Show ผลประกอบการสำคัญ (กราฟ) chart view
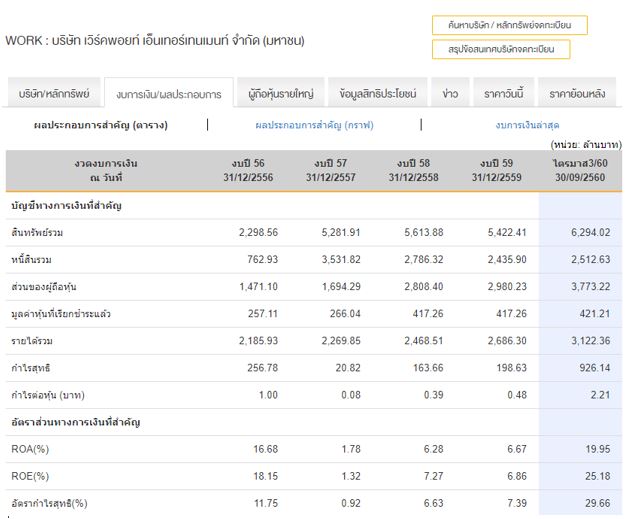Screen dimensions: 628x519 pyautogui.click(x=314, y=125)
